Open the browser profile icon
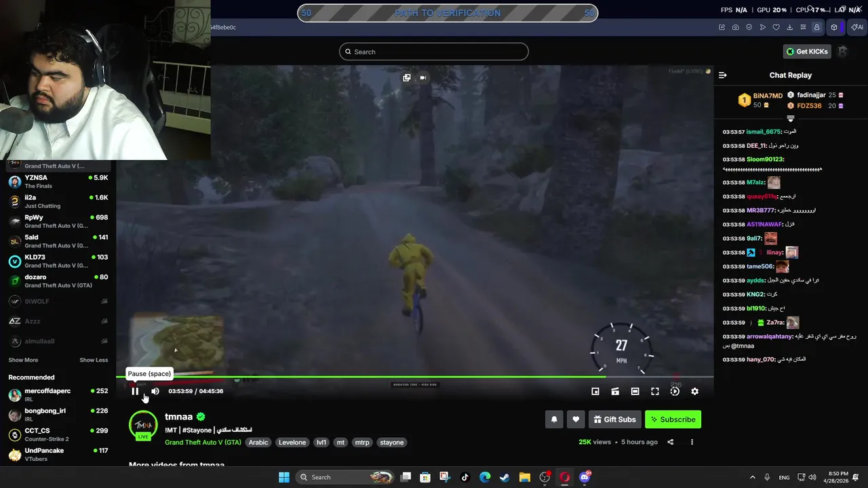The height and width of the screenshot is (488, 868). pyautogui.click(x=817, y=27)
